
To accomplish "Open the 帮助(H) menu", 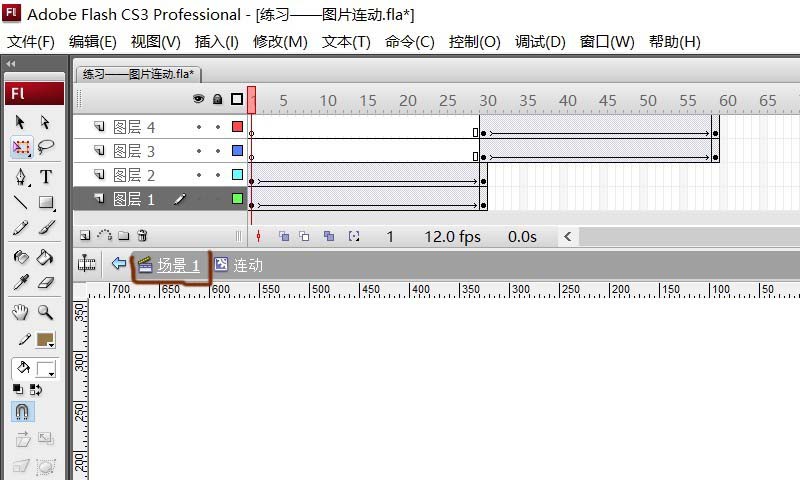I will pos(674,41).
